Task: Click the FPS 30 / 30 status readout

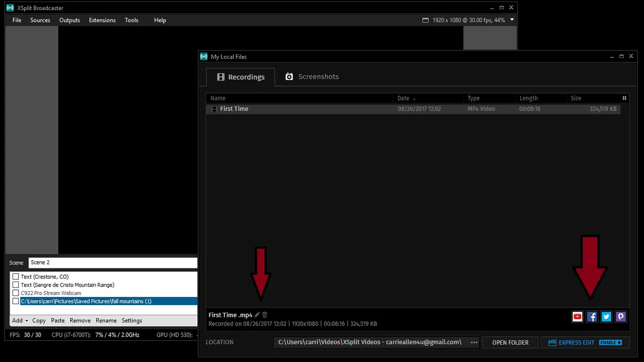Action: tap(25, 335)
